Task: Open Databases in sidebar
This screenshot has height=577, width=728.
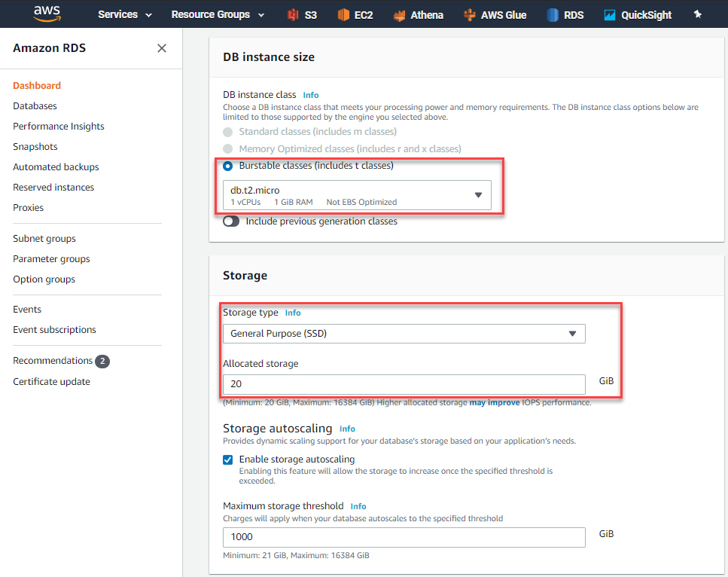Action: tap(35, 106)
